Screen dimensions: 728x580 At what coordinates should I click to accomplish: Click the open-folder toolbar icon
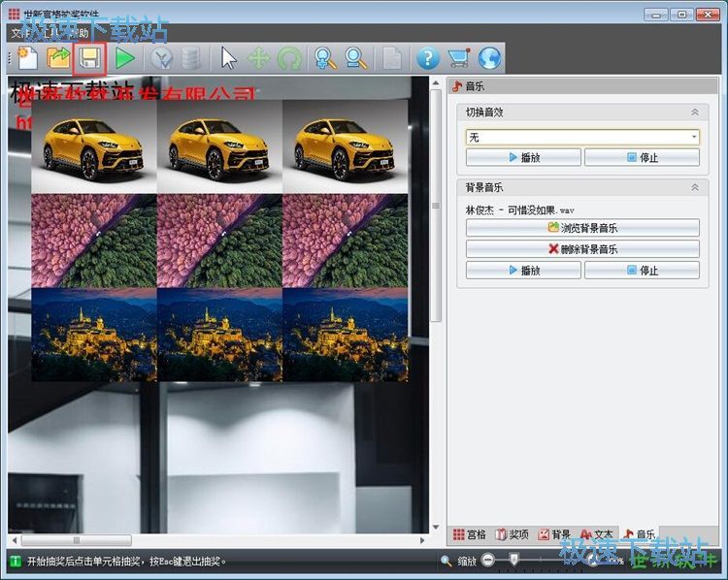click(x=58, y=58)
